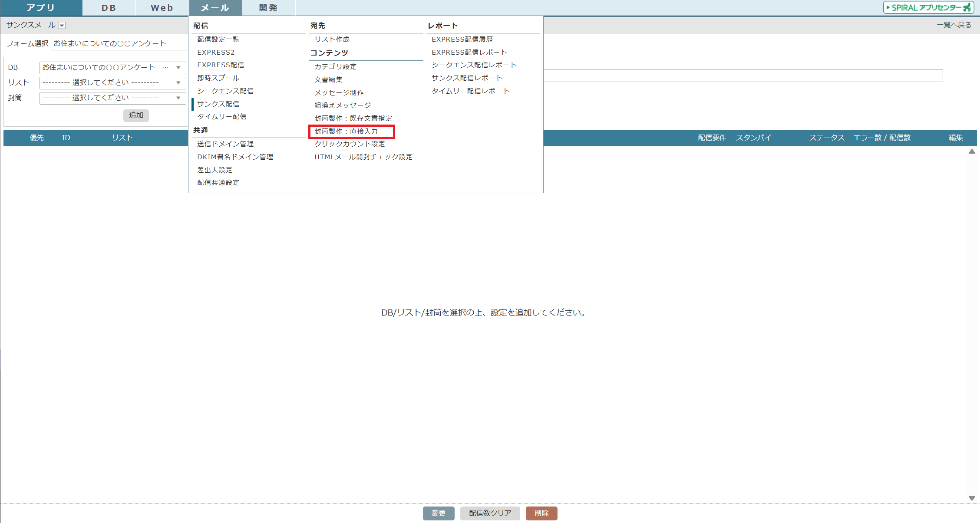The image size is (980, 523).
Task: Select 封筒製作：直接入力 menu item
Action: [x=346, y=131]
